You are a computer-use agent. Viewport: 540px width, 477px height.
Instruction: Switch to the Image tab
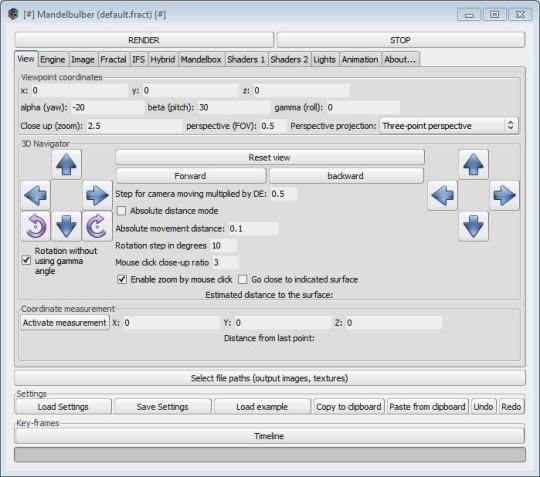(x=83, y=60)
